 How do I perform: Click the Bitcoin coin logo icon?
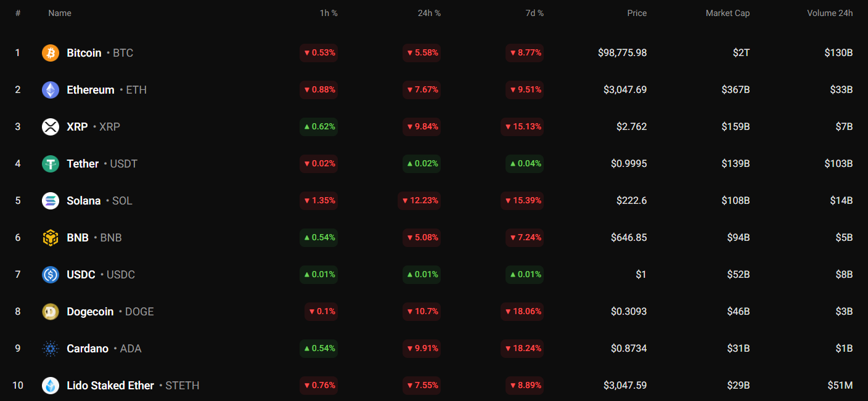(x=51, y=53)
